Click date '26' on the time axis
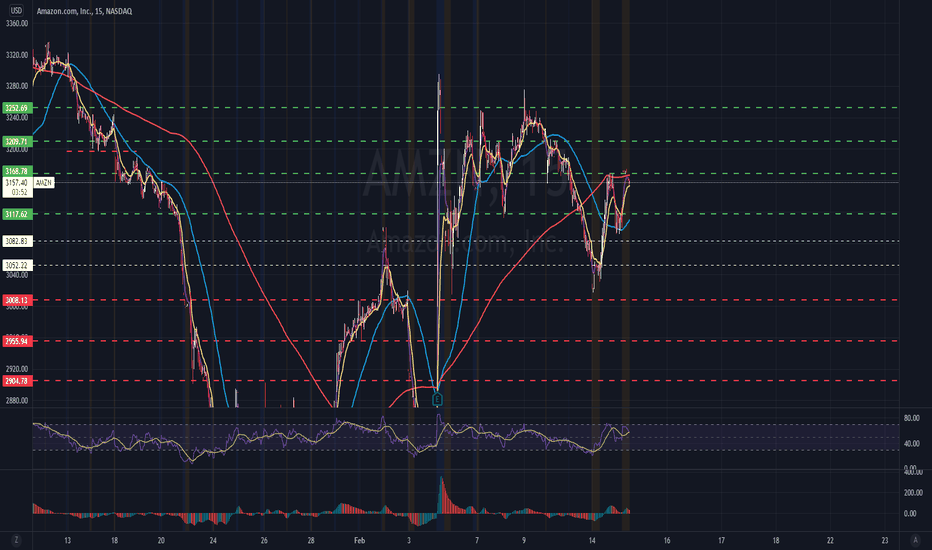The width and height of the screenshot is (932, 550). pyautogui.click(x=264, y=540)
